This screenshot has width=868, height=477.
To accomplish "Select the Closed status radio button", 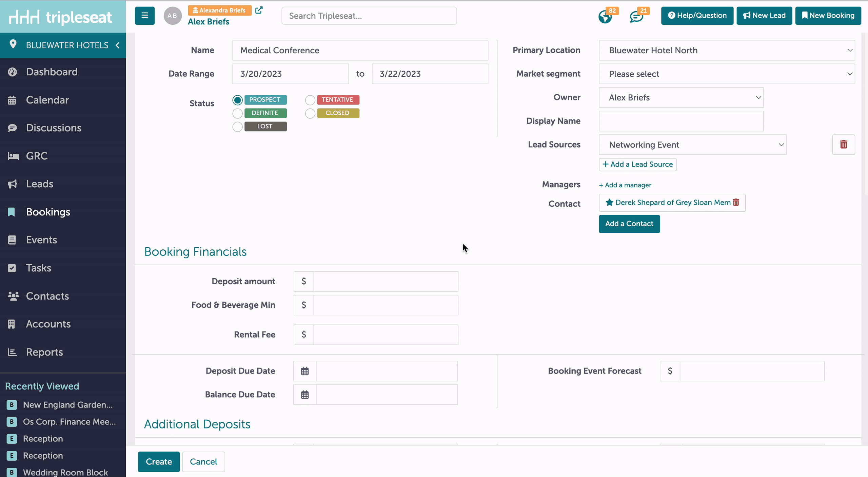I will pyautogui.click(x=310, y=113).
